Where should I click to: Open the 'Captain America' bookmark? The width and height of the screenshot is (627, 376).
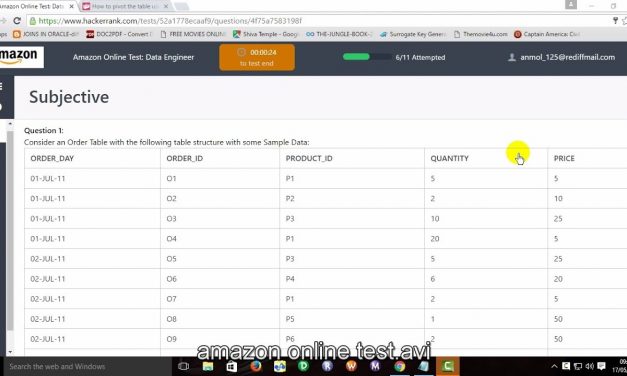click(x=547, y=34)
